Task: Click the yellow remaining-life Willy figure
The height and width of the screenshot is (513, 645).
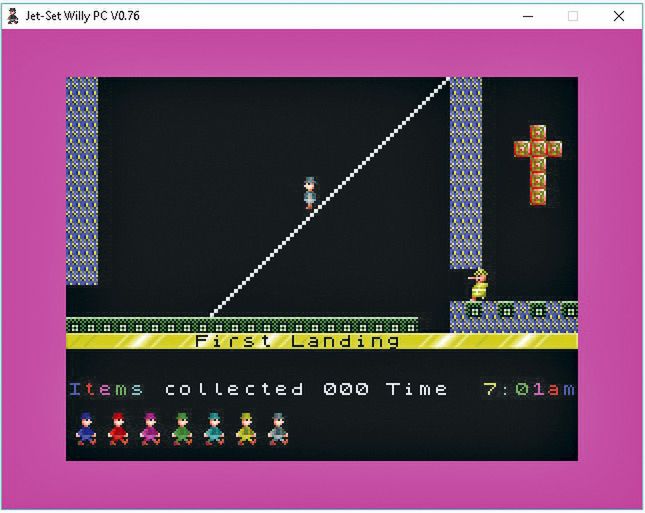Action: click(246, 429)
